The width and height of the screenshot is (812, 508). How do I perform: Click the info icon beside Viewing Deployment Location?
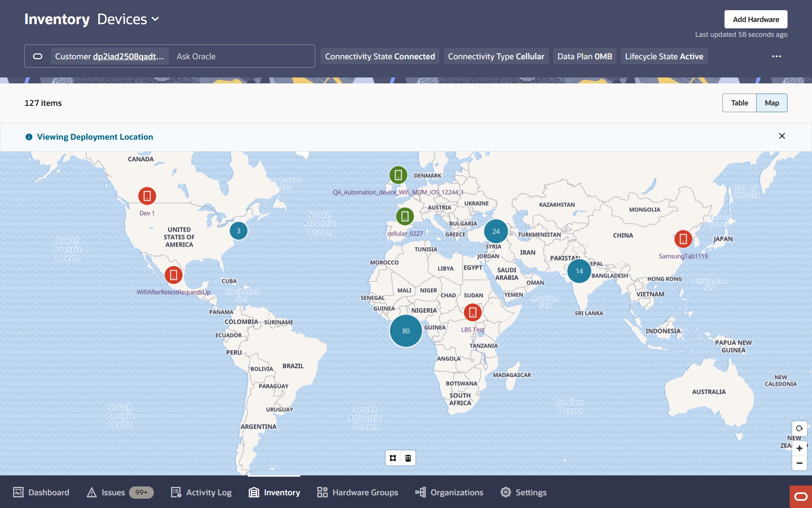tap(29, 137)
